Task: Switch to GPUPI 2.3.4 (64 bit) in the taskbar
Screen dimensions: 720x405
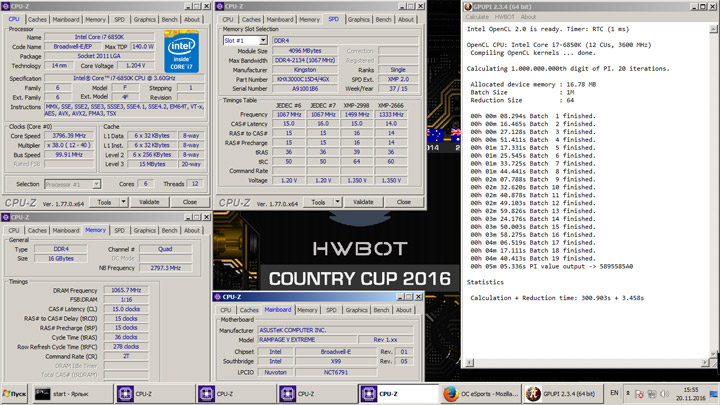Action: pos(562,394)
